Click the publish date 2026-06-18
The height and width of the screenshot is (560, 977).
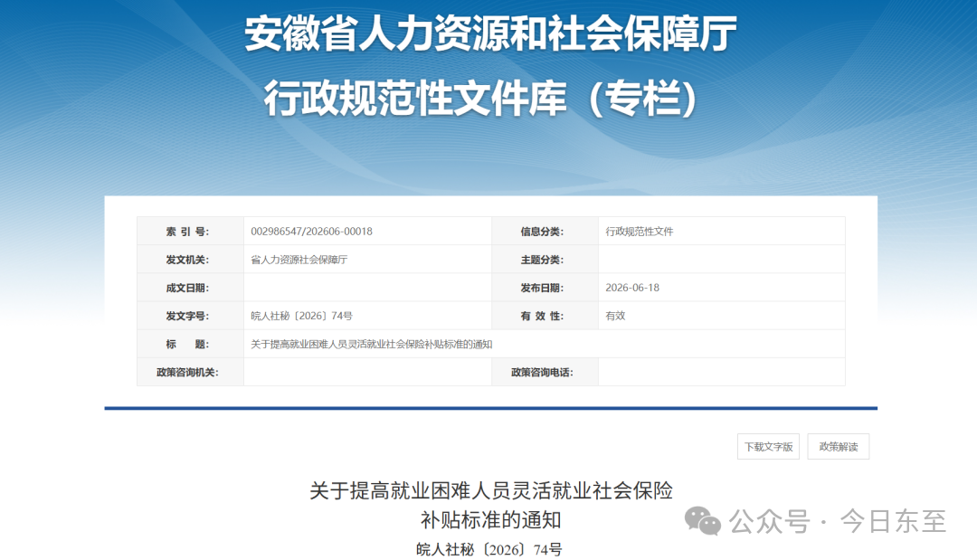coord(632,288)
